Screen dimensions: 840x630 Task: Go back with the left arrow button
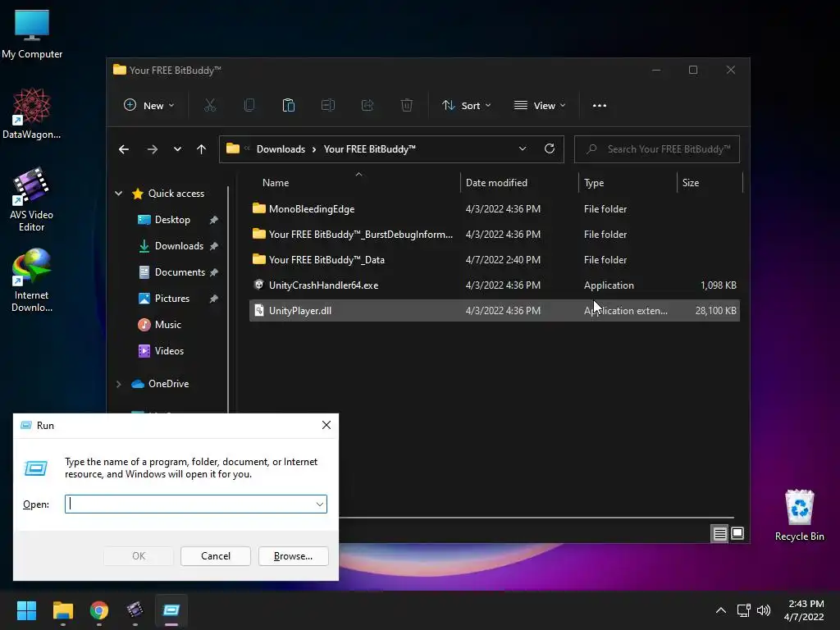pyautogui.click(x=124, y=149)
